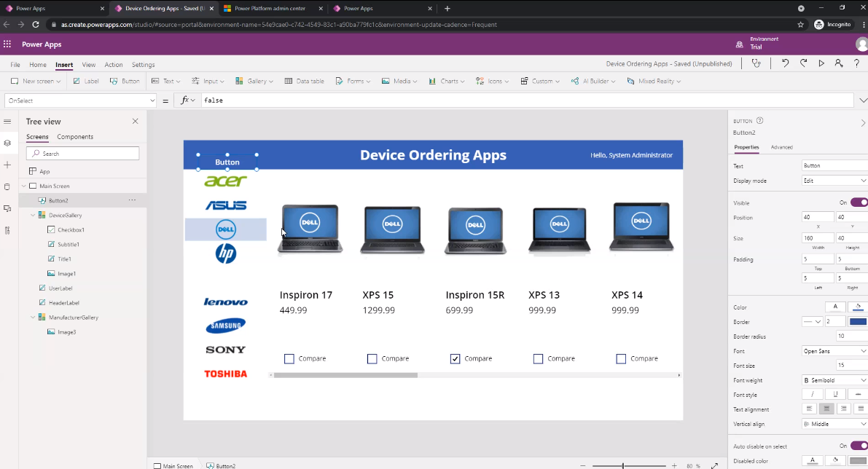Bookmark this page with the star icon
The height and width of the screenshot is (469, 868).
click(800, 24)
